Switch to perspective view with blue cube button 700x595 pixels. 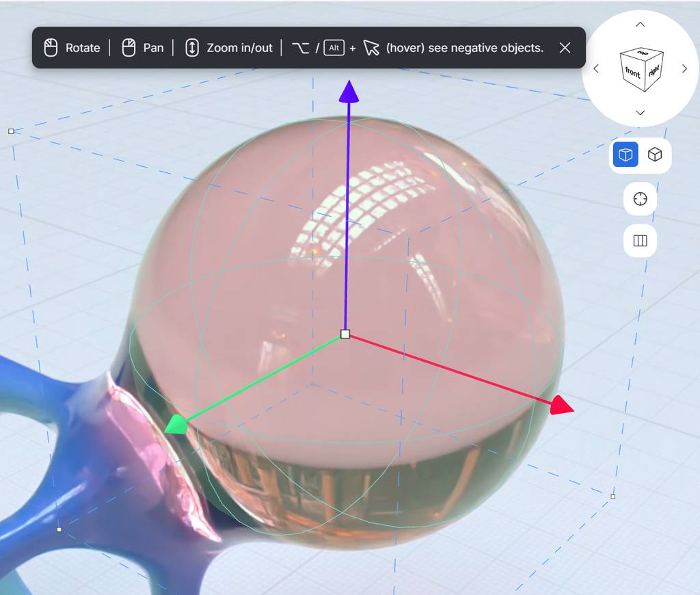click(625, 155)
